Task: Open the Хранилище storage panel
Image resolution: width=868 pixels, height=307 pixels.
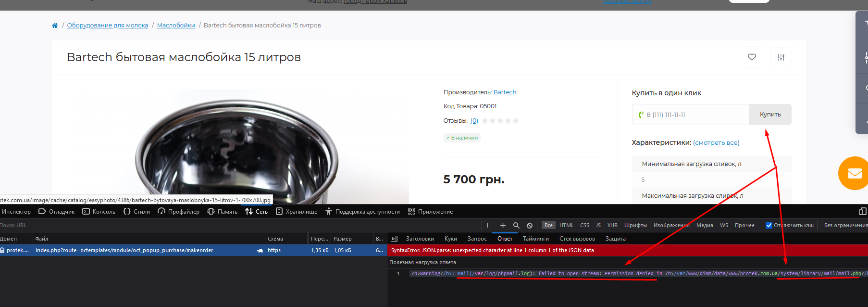Action: [x=297, y=212]
